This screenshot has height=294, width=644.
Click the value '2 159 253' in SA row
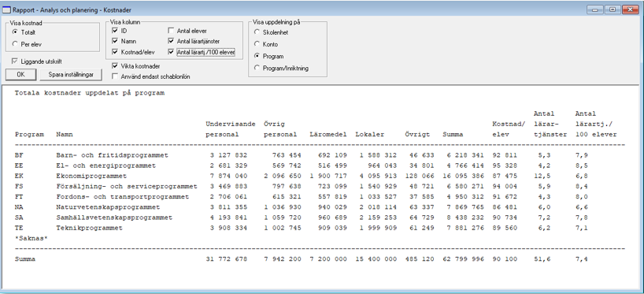click(378, 218)
